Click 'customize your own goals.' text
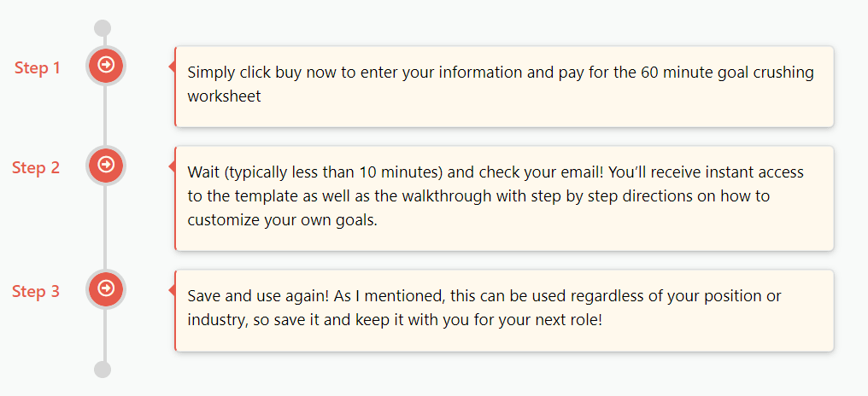The width and height of the screenshot is (868, 396). pos(282,221)
